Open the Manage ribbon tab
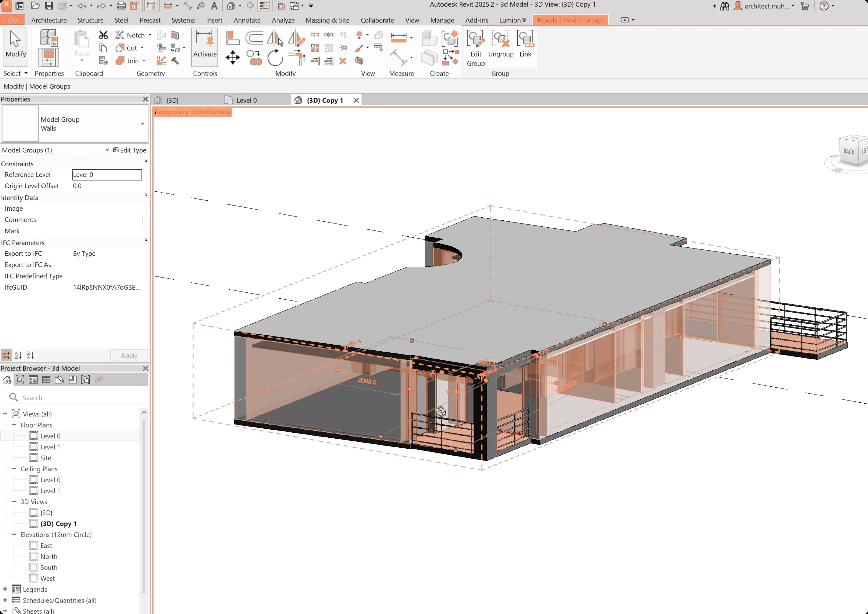Image resolution: width=868 pixels, height=614 pixels. coord(442,21)
